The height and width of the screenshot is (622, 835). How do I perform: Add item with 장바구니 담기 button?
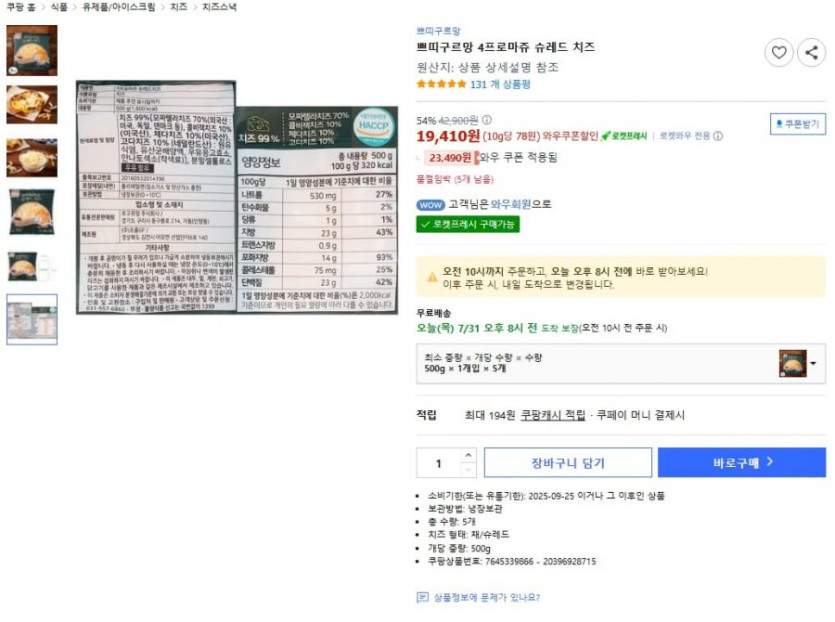point(568,463)
